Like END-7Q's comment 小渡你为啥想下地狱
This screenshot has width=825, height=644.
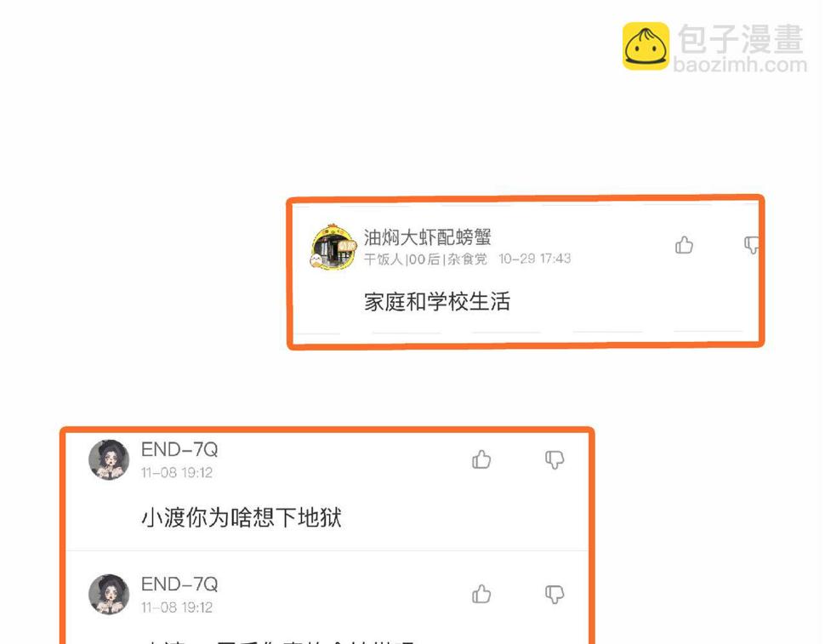(x=481, y=459)
